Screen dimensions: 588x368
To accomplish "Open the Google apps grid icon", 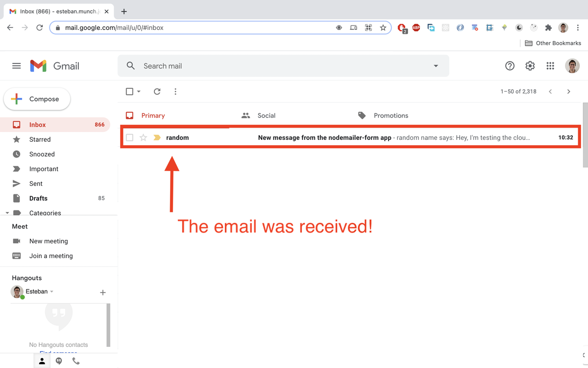I will [x=550, y=66].
